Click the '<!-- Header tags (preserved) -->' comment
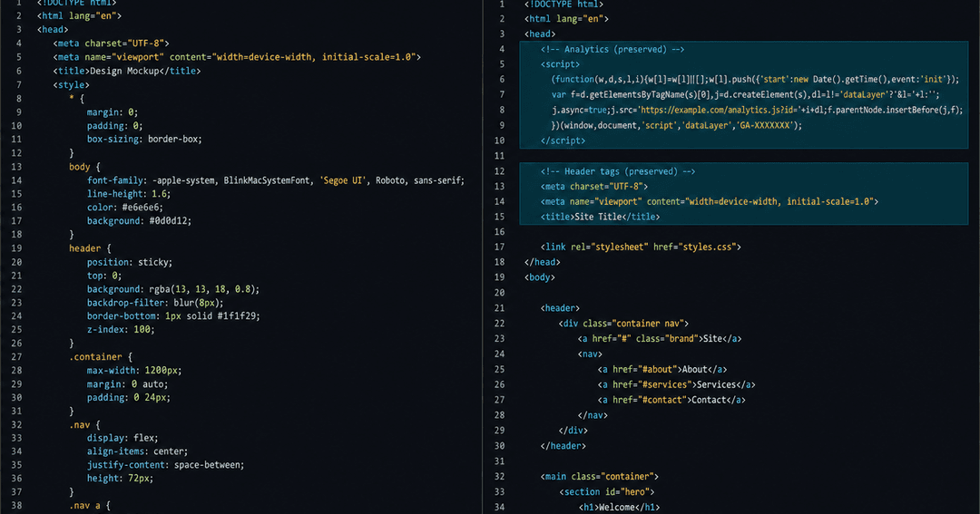Image resolution: width=980 pixels, height=514 pixels. click(618, 171)
